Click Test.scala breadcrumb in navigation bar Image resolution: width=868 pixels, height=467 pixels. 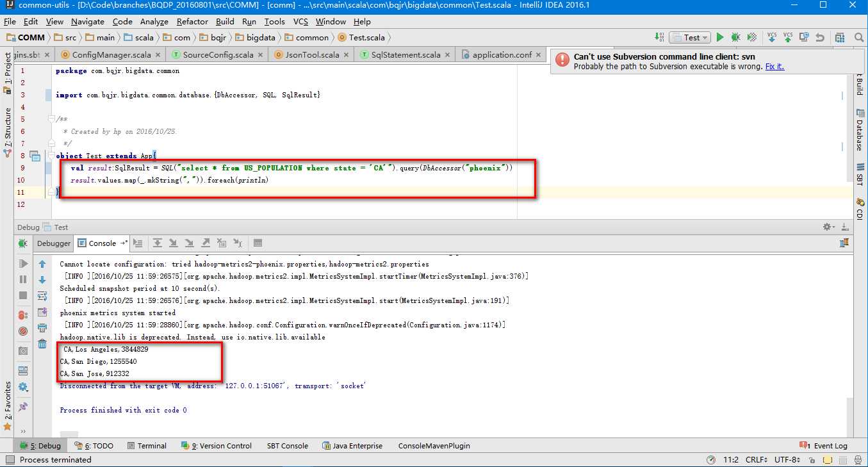(x=362, y=38)
